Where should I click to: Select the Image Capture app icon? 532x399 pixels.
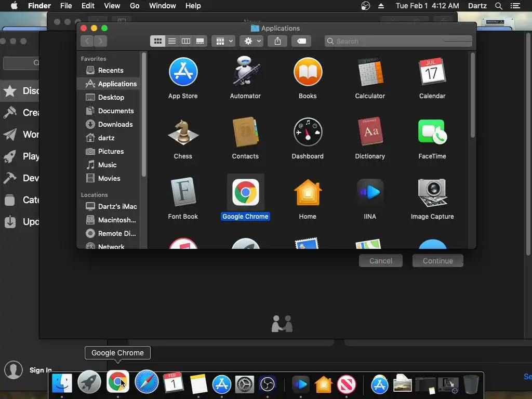pyautogui.click(x=432, y=192)
